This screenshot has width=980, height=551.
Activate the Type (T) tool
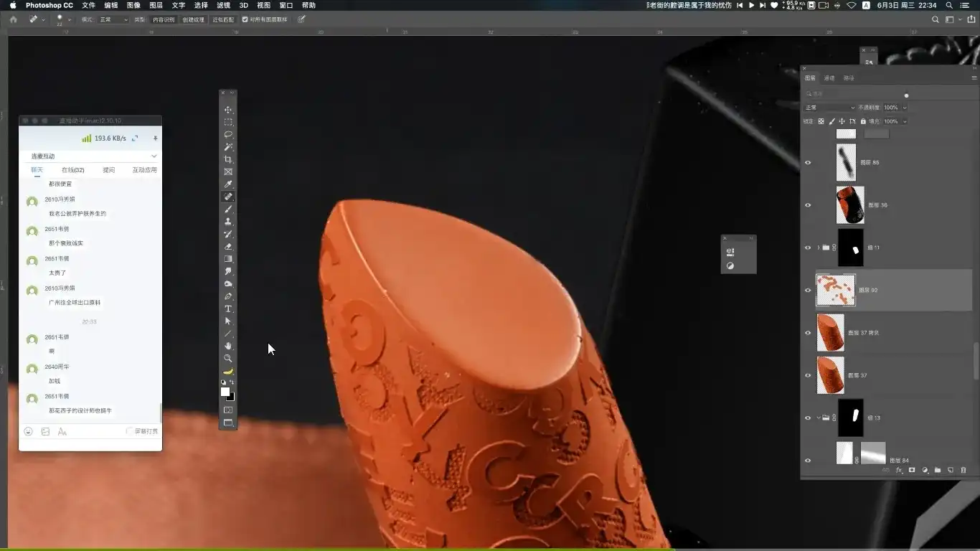(x=228, y=309)
